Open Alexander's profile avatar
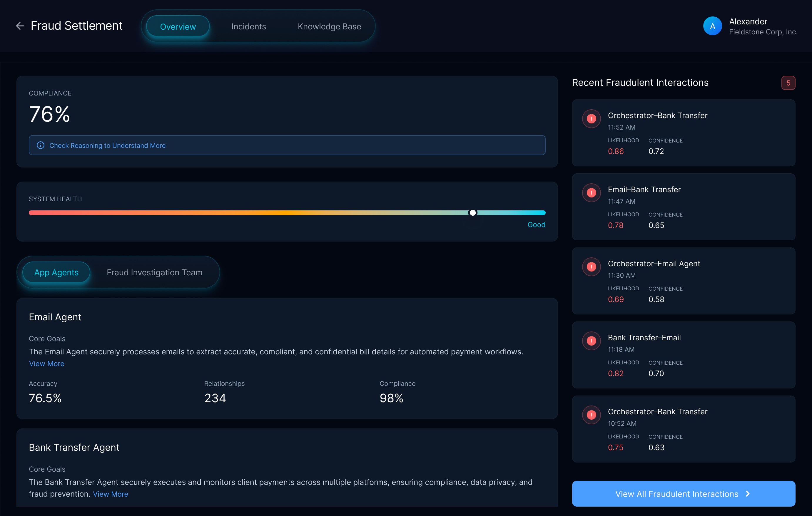Screen dimensions: 812x516 [713, 26]
